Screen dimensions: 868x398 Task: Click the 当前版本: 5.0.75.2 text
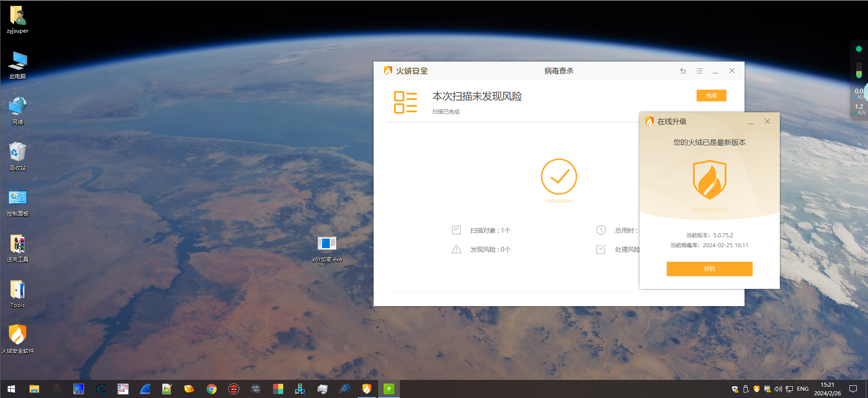(x=709, y=235)
